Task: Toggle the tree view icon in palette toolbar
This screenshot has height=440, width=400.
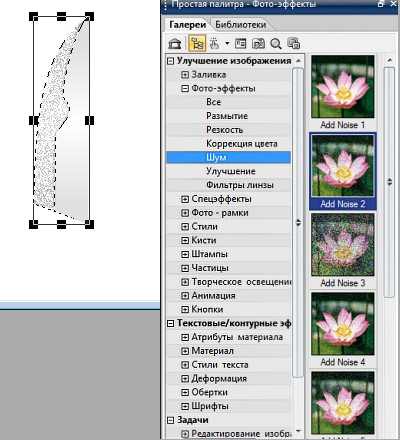Action: point(197,44)
